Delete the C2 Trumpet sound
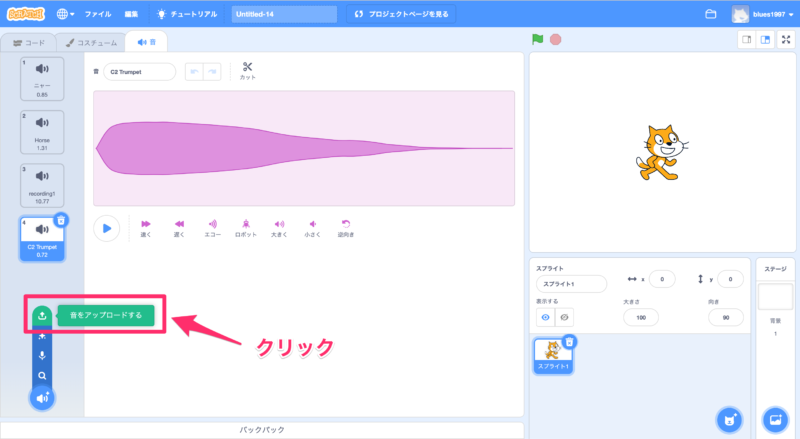The width and height of the screenshot is (800, 439). pos(61,219)
